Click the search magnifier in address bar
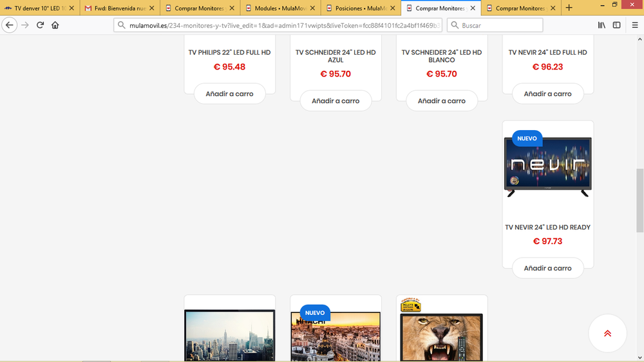 pos(122,25)
